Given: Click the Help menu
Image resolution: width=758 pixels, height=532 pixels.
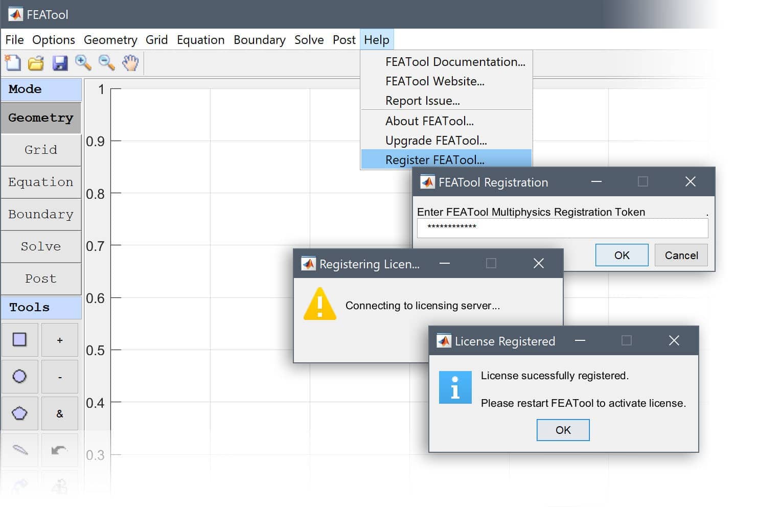Looking at the screenshot, I should 377,40.
